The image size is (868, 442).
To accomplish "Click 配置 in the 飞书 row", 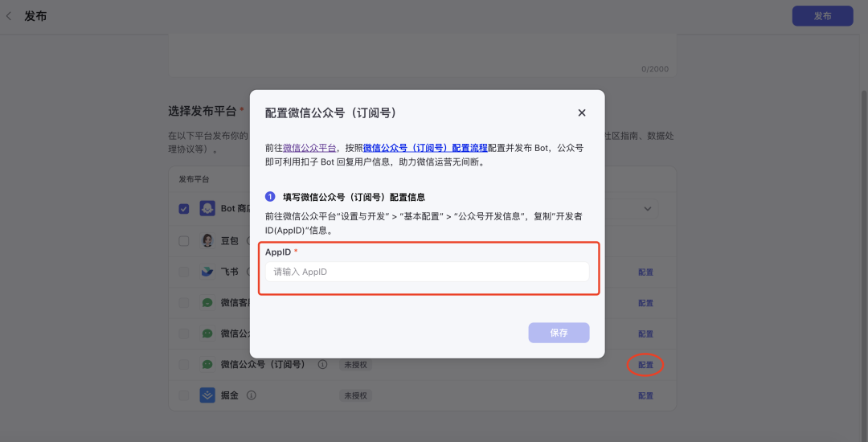I will [645, 272].
